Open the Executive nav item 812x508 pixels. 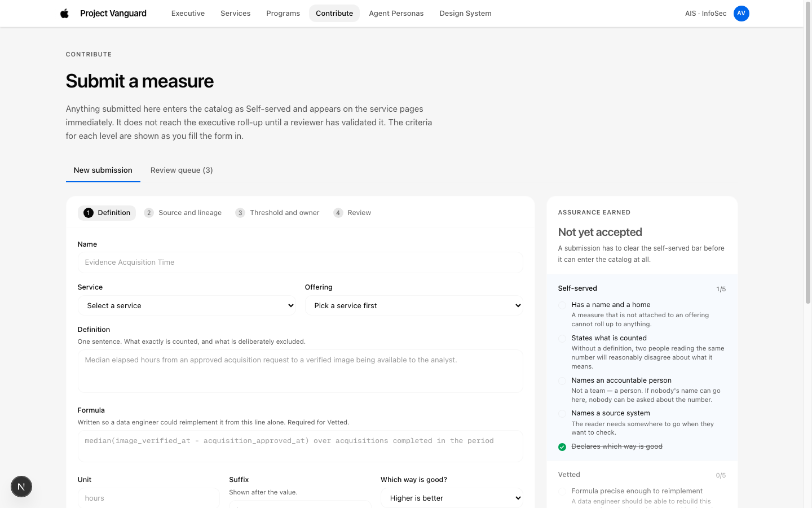(x=188, y=14)
